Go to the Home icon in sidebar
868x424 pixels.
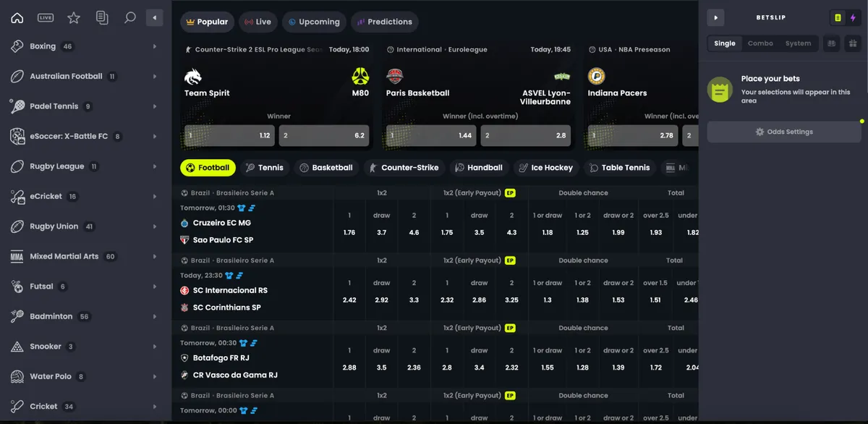click(17, 18)
